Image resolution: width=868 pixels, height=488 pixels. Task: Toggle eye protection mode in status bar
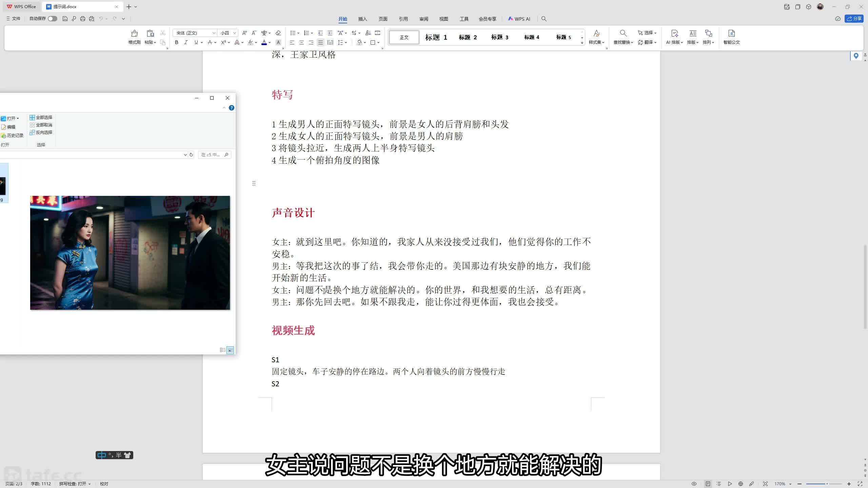tap(694, 484)
